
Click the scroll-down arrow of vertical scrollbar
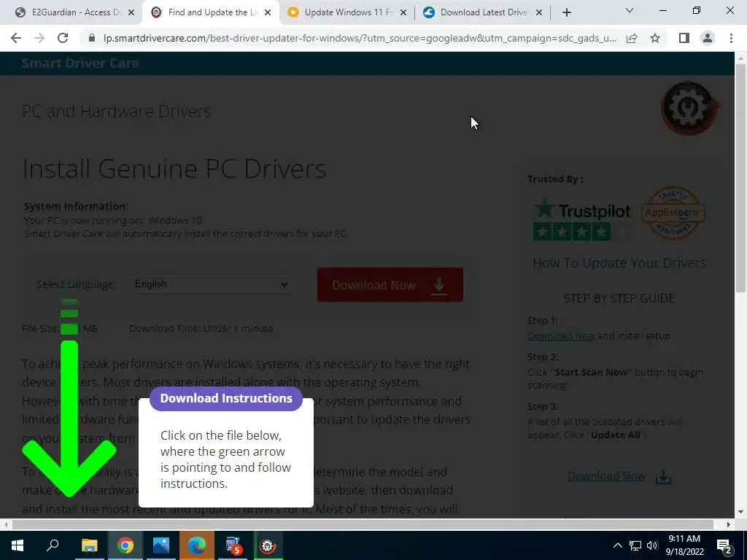(740, 513)
